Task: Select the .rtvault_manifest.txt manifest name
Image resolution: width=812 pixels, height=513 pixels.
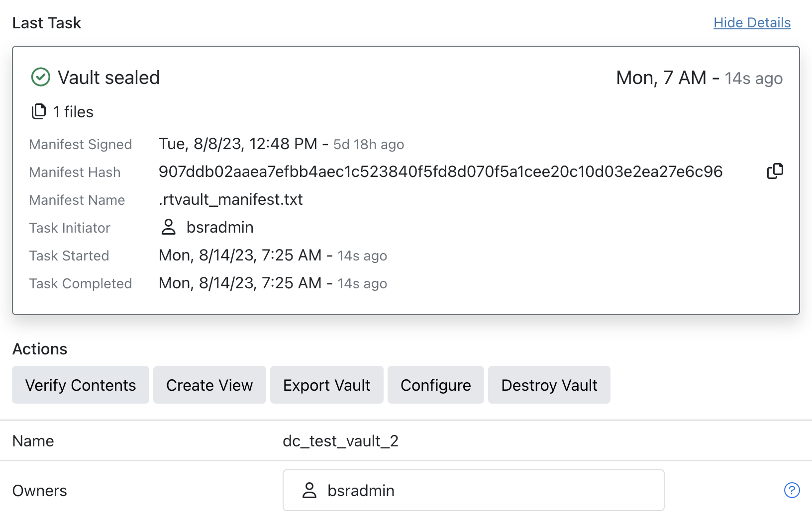Action: pyautogui.click(x=231, y=199)
